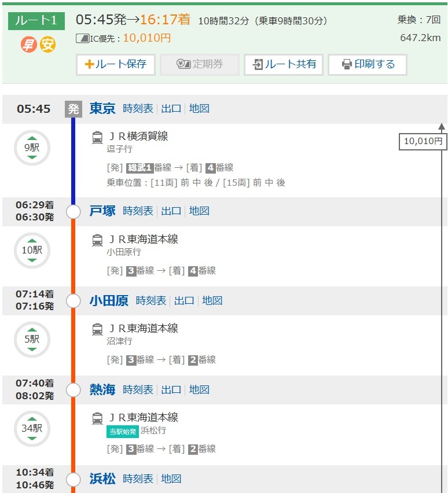Save route with ルート保存 button
The image size is (448, 493).
pos(116,64)
